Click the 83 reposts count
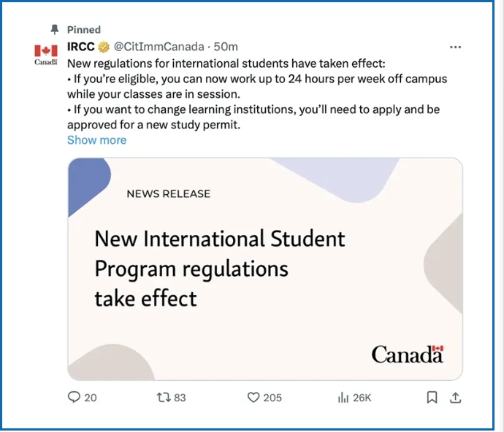504x432 pixels. point(180,398)
